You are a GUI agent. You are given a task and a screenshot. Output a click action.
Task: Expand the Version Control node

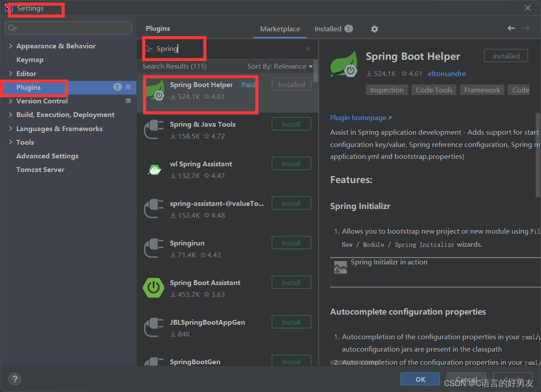tap(11, 101)
